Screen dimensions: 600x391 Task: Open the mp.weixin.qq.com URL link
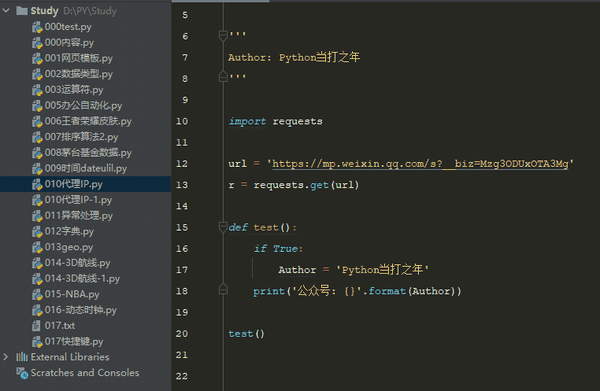point(420,164)
